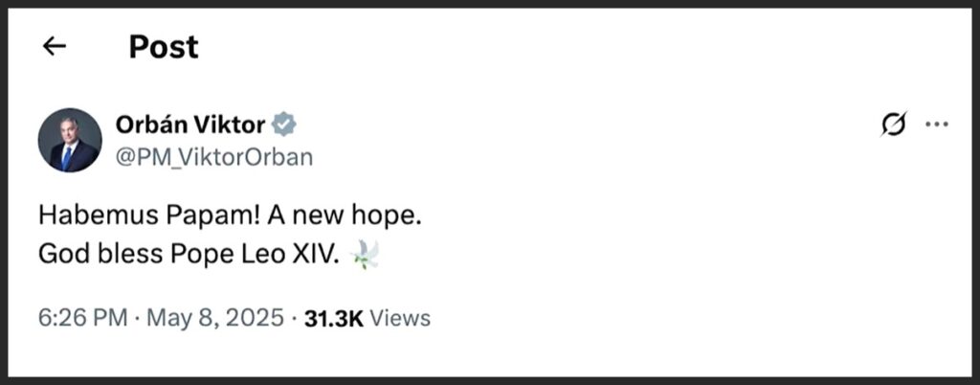Go back using the left arrow
This screenshot has width=980, height=385.
point(55,46)
